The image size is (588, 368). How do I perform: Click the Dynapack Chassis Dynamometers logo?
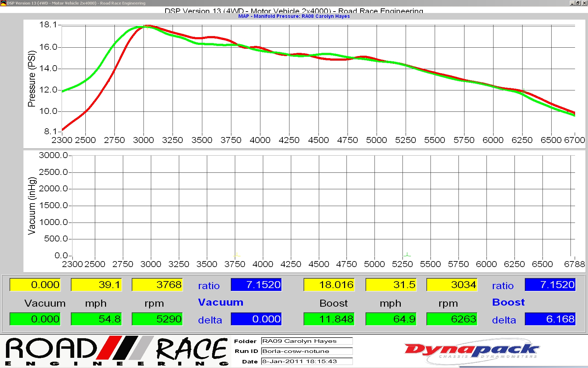coord(471,351)
